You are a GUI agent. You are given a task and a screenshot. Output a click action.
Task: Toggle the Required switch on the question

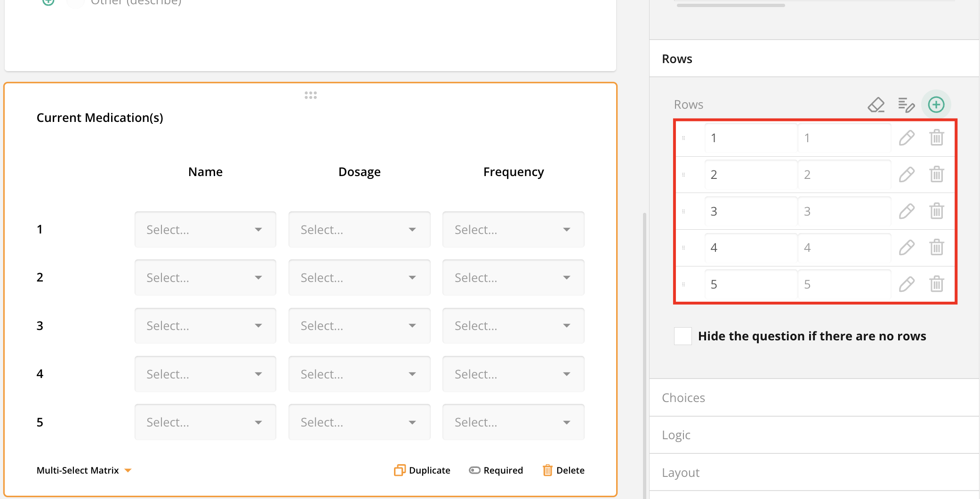(x=474, y=470)
